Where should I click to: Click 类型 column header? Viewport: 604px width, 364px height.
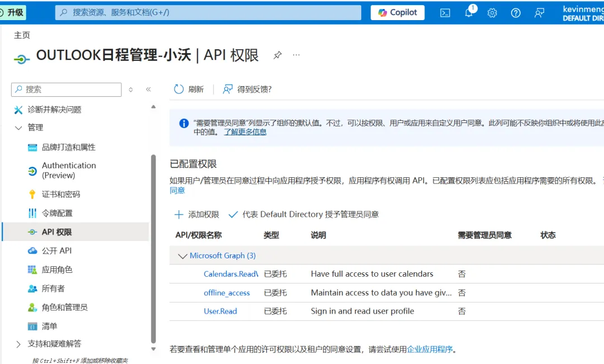tap(271, 235)
